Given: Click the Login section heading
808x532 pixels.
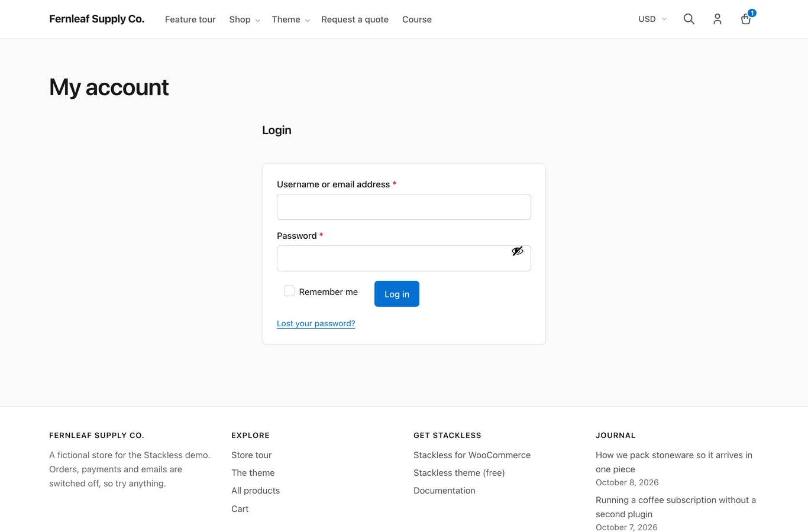Looking at the screenshot, I should pos(277,130).
